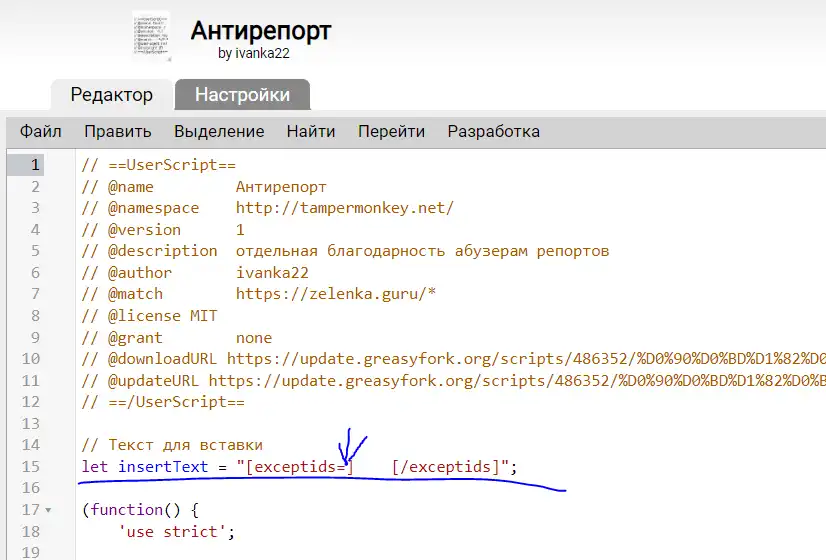Click the '[/exceptids]' closing tag text
The image size is (826, 560).
pos(445,467)
